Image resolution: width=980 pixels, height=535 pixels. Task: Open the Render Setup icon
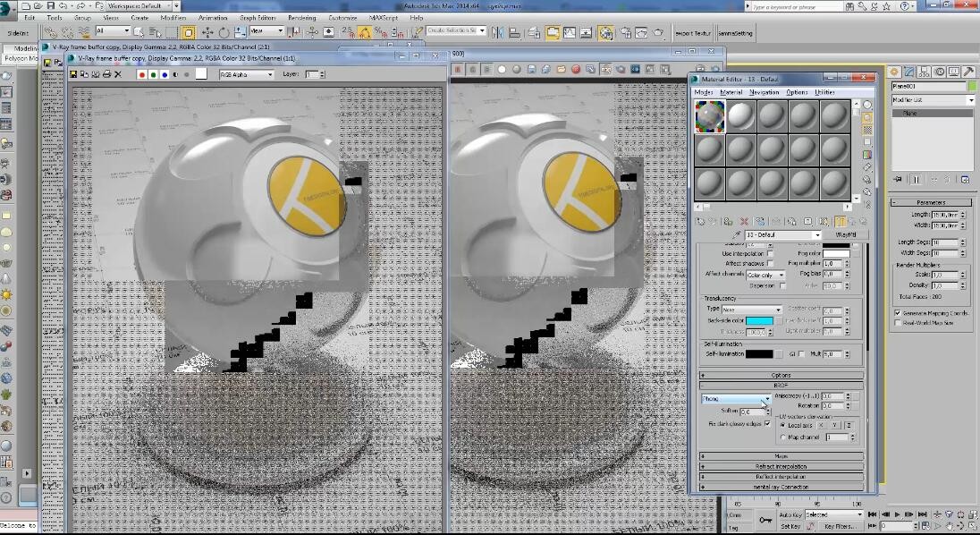(x=625, y=33)
